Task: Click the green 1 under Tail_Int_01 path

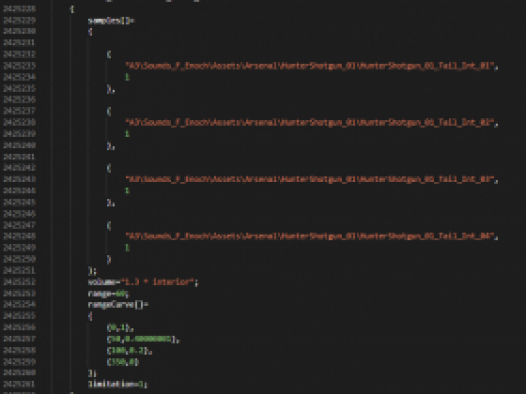Action: (x=127, y=77)
